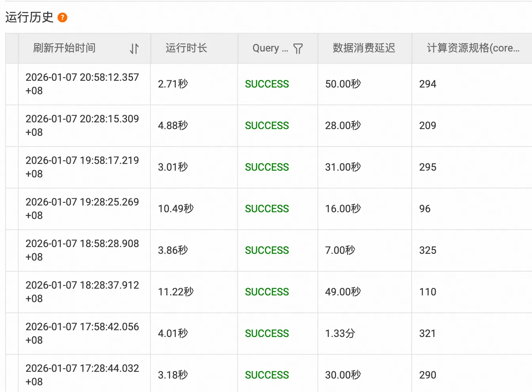This screenshot has width=532, height=392.
Task: Click the SUCCESS status in the 4.01秒 row
Action: tap(267, 333)
